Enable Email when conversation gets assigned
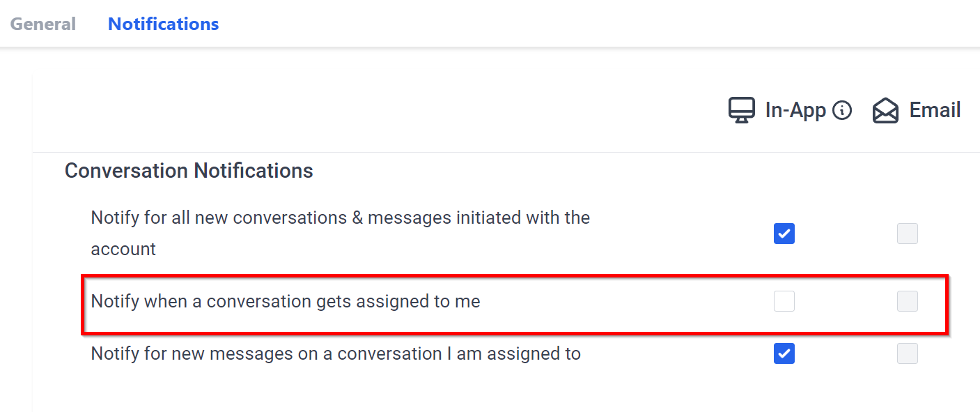980x412 pixels. pyautogui.click(x=908, y=301)
